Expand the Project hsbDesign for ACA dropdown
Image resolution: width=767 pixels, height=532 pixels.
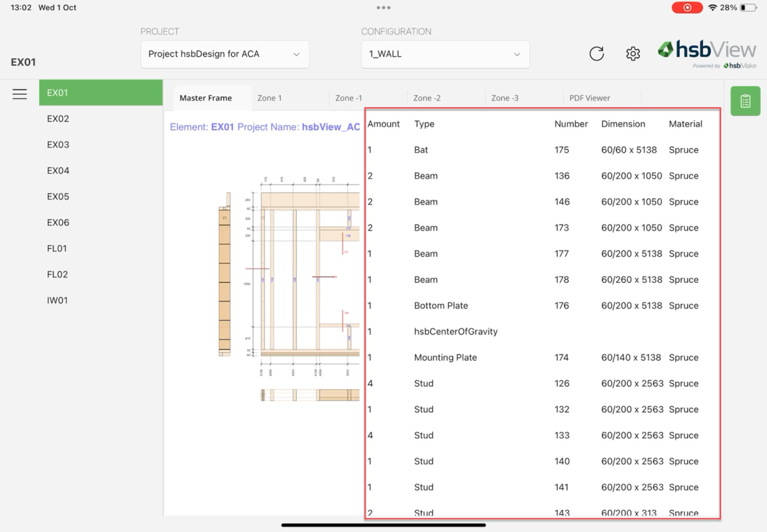[x=225, y=54]
